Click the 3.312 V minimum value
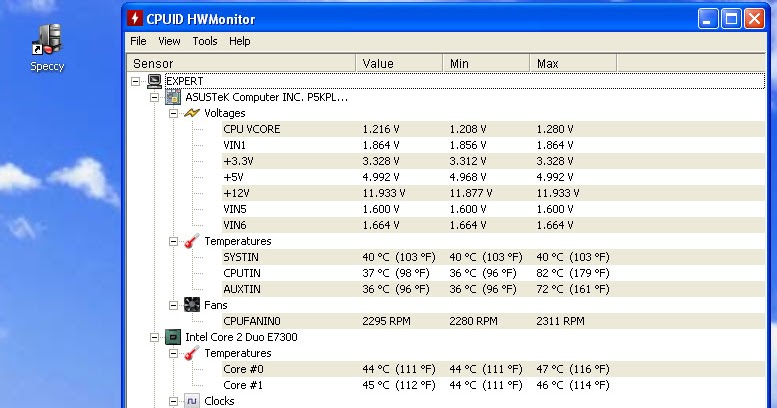 [x=468, y=161]
